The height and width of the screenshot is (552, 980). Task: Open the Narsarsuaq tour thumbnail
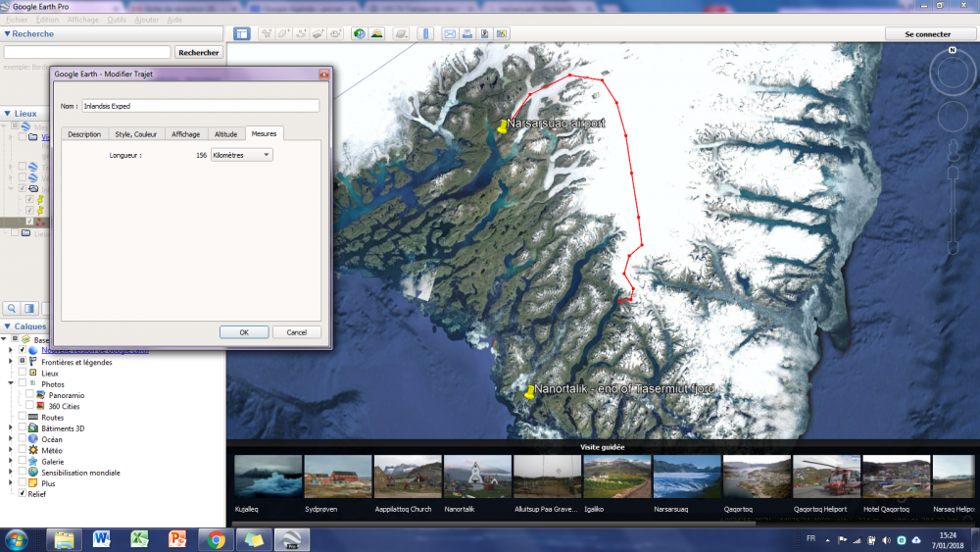pos(686,477)
